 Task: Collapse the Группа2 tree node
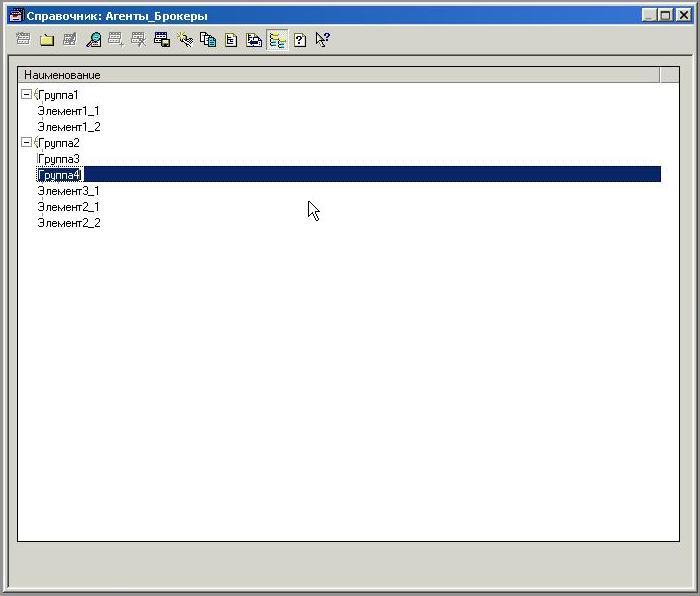[26, 143]
